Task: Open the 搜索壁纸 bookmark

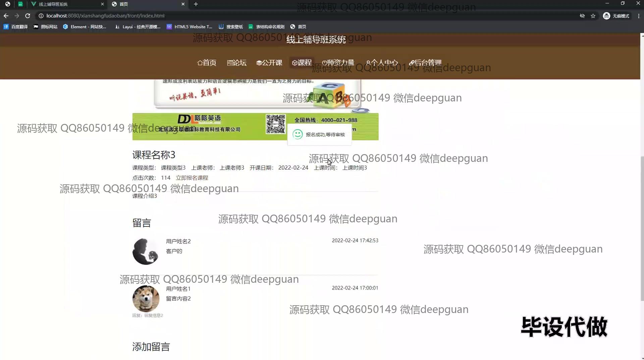Action: [231, 27]
